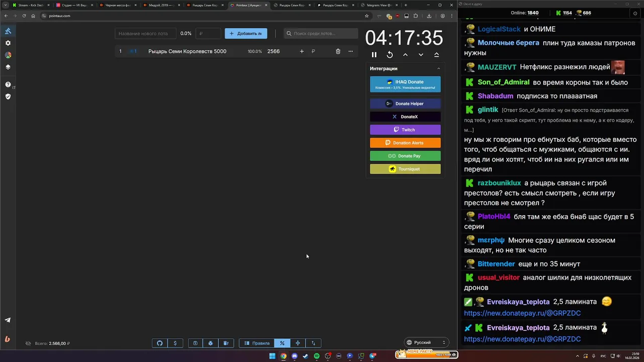The width and height of the screenshot is (644, 362).
Task: Click the double-up arrow timer button
Action: coord(436,55)
